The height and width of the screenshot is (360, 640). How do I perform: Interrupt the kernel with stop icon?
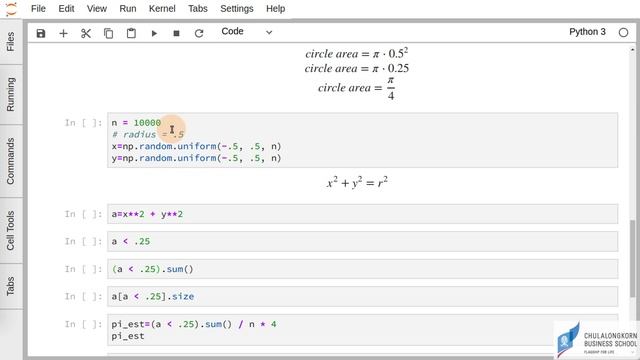click(176, 33)
